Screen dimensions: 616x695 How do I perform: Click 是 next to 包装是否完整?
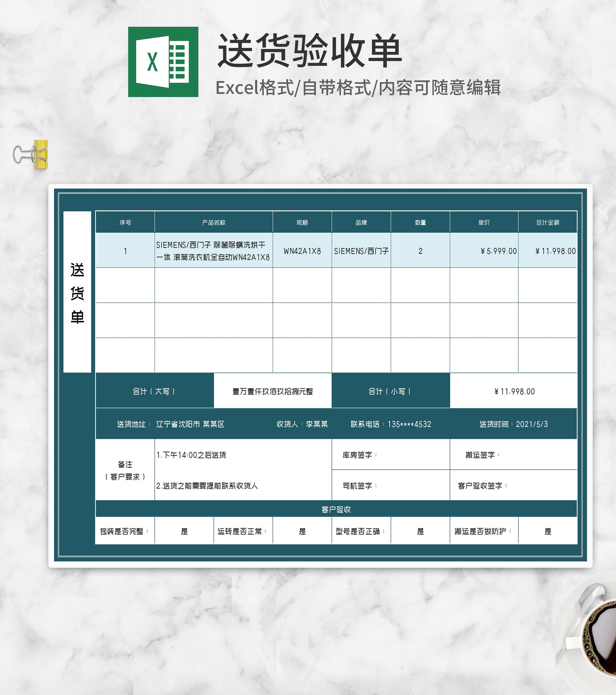pyautogui.click(x=184, y=531)
